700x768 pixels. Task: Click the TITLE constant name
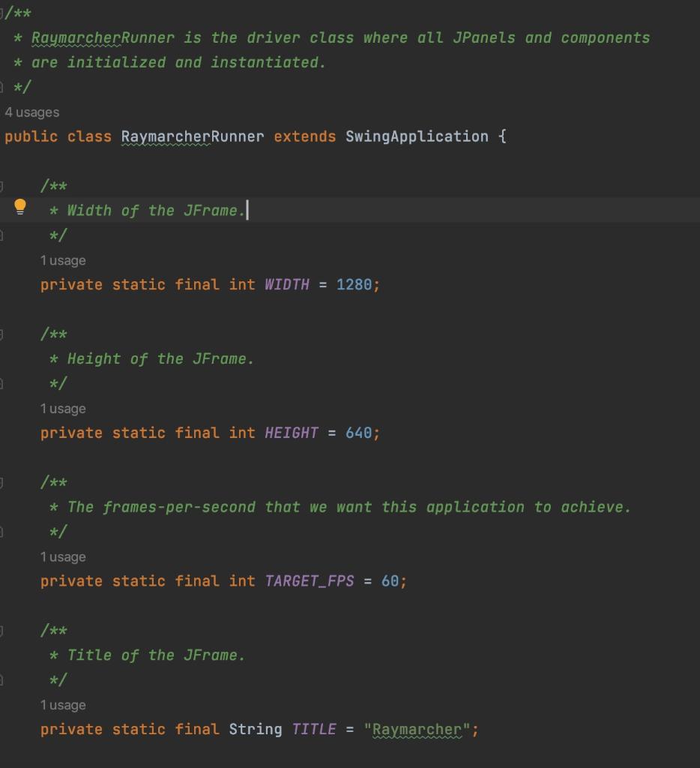[x=313, y=729]
